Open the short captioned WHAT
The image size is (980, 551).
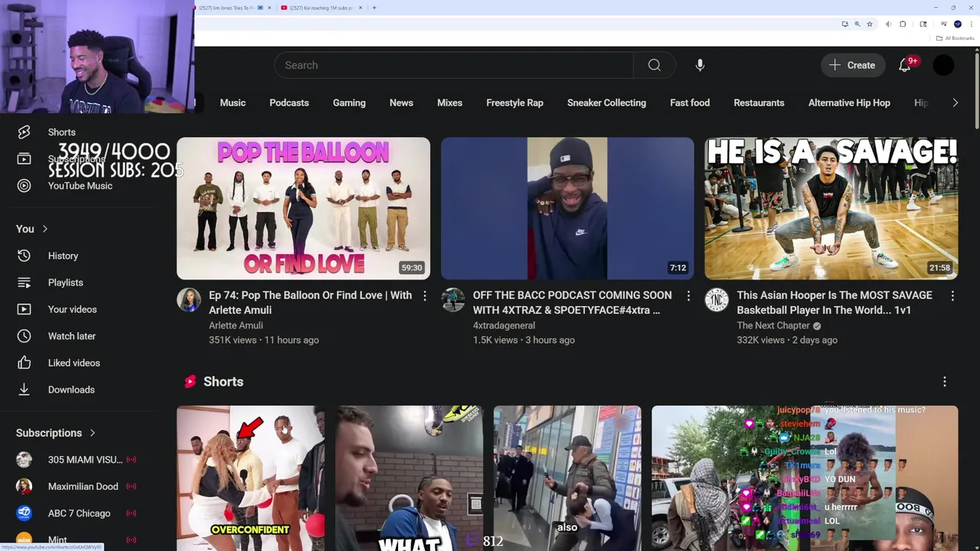pos(409,478)
